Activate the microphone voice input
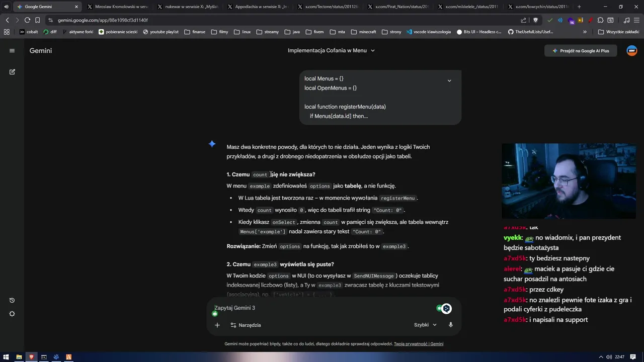Viewport: 644px width, 362px height. coord(451,325)
